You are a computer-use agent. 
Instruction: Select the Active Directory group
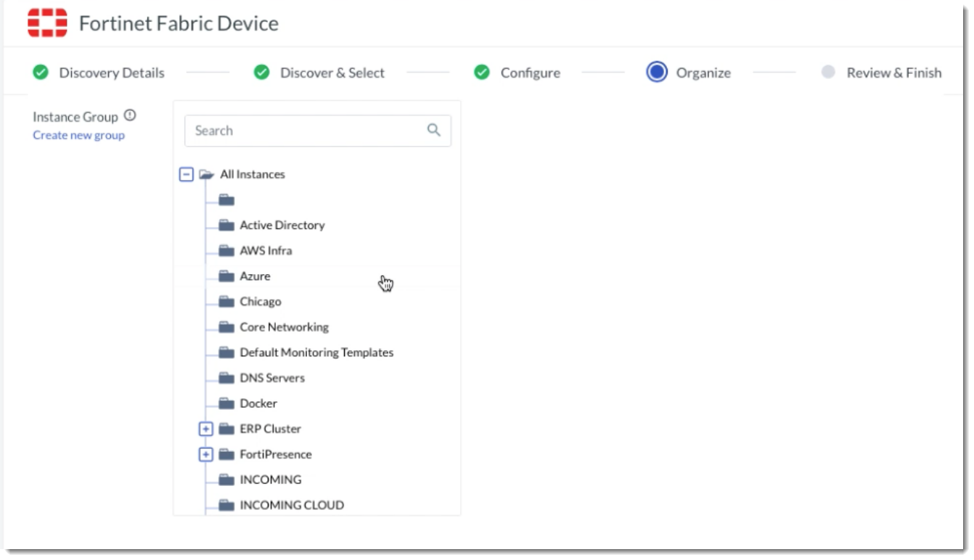click(x=282, y=226)
